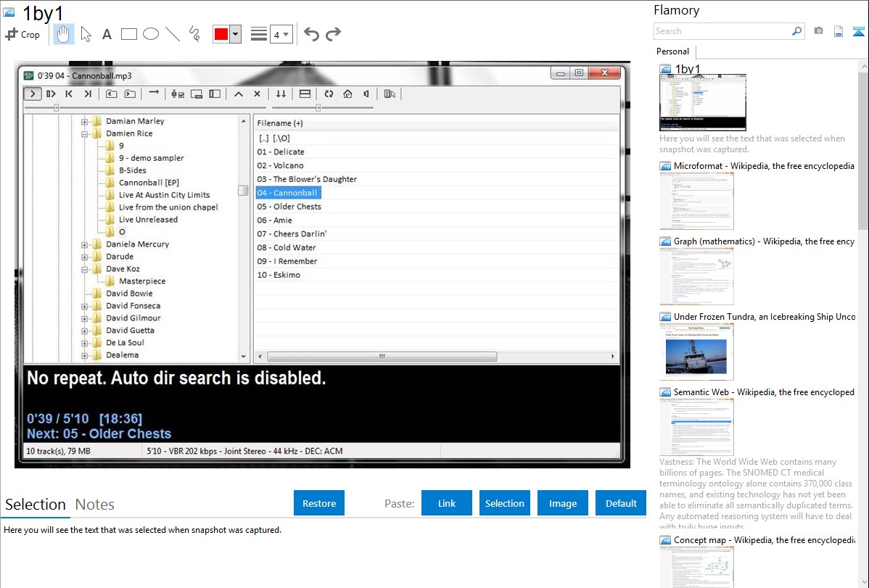Redo the reverted annotation
The width and height of the screenshot is (869, 588).
(333, 34)
